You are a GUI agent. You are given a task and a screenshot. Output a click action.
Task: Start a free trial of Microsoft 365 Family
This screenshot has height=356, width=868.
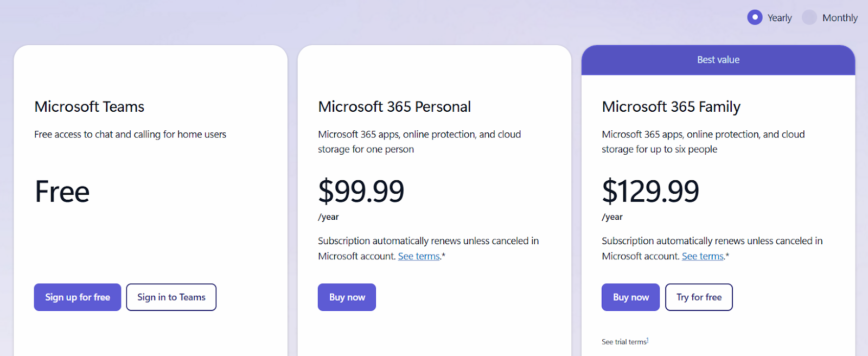[699, 297]
